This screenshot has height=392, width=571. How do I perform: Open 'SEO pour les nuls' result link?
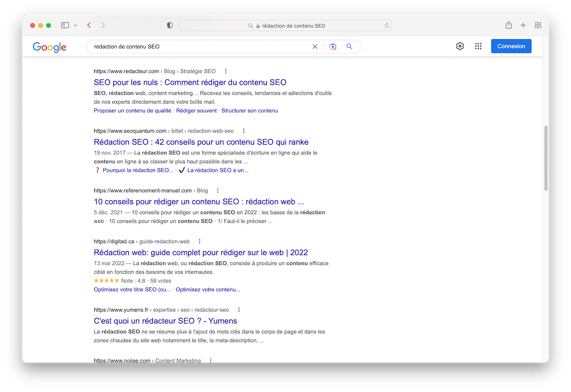(x=190, y=82)
